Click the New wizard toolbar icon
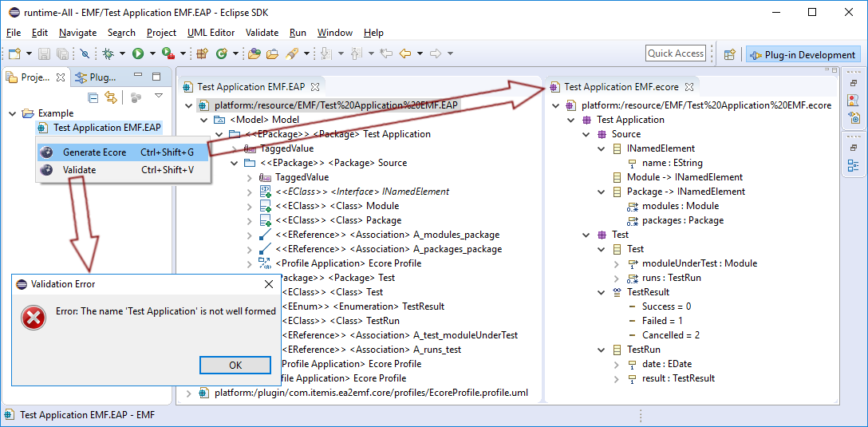This screenshot has height=427, width=868. point(15,53)
